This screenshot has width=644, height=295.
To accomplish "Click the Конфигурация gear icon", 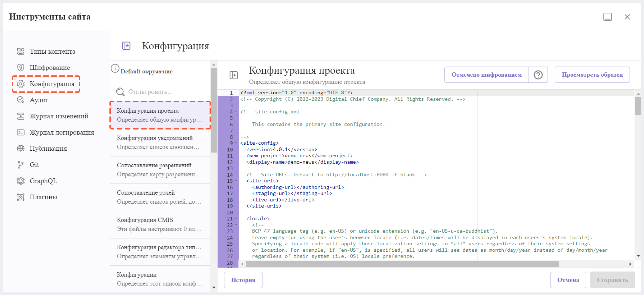I will pos(20,84).
